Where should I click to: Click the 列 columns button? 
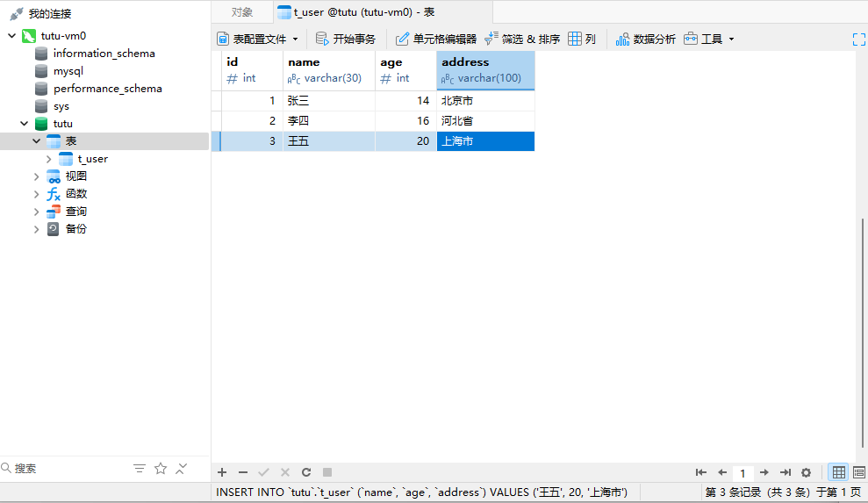(x=582, y=39)
